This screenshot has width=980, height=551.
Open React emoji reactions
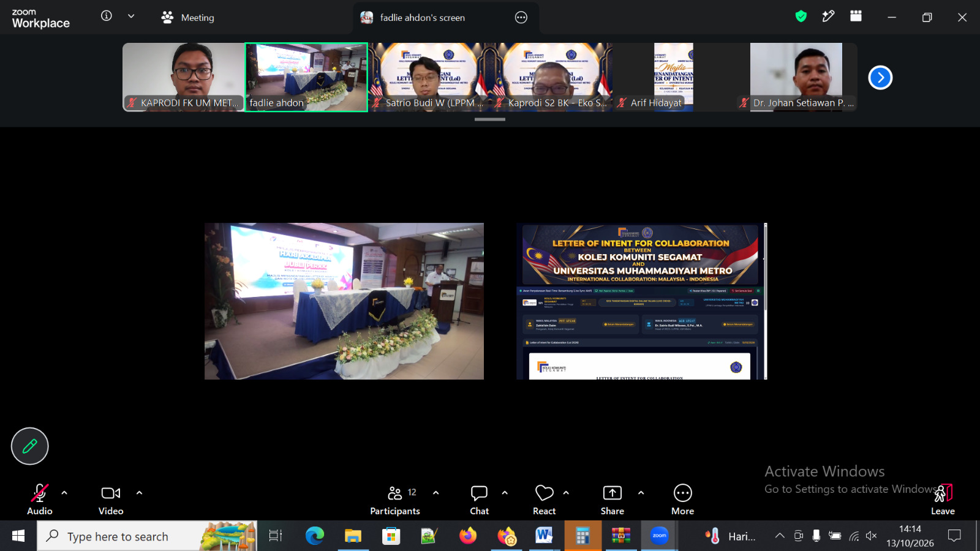(544, 499)
